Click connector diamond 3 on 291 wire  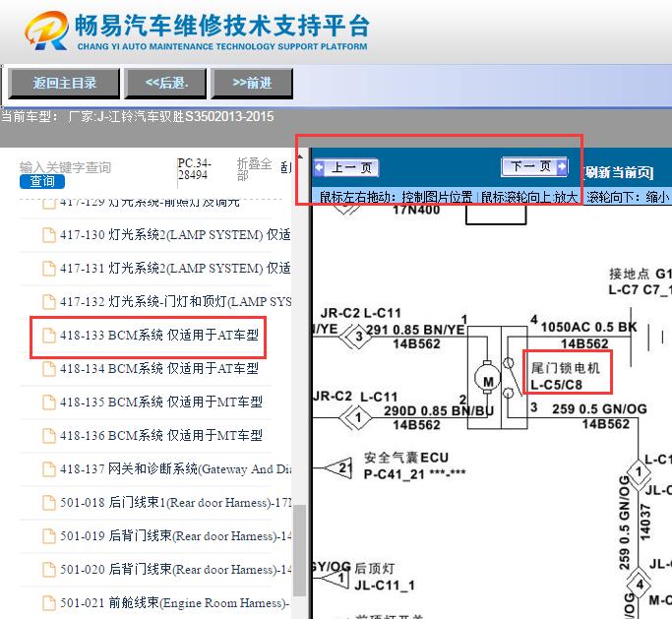(359, 337)
